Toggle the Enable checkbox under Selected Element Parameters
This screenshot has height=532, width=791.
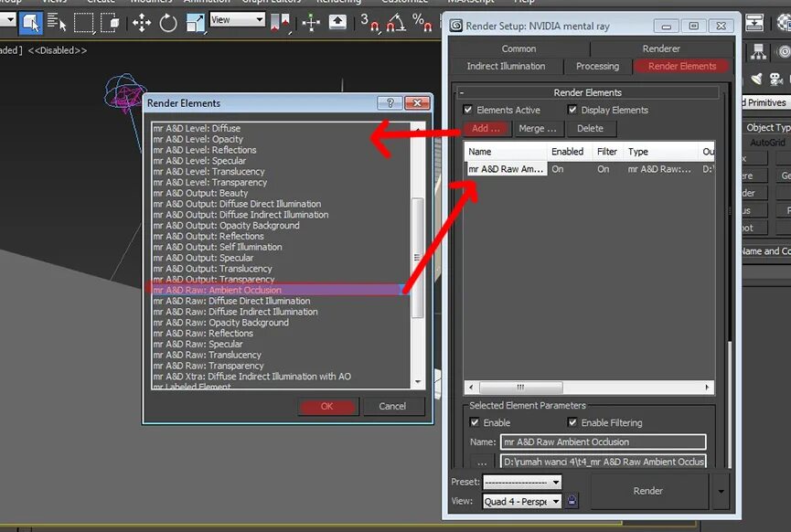click(475, 422)
